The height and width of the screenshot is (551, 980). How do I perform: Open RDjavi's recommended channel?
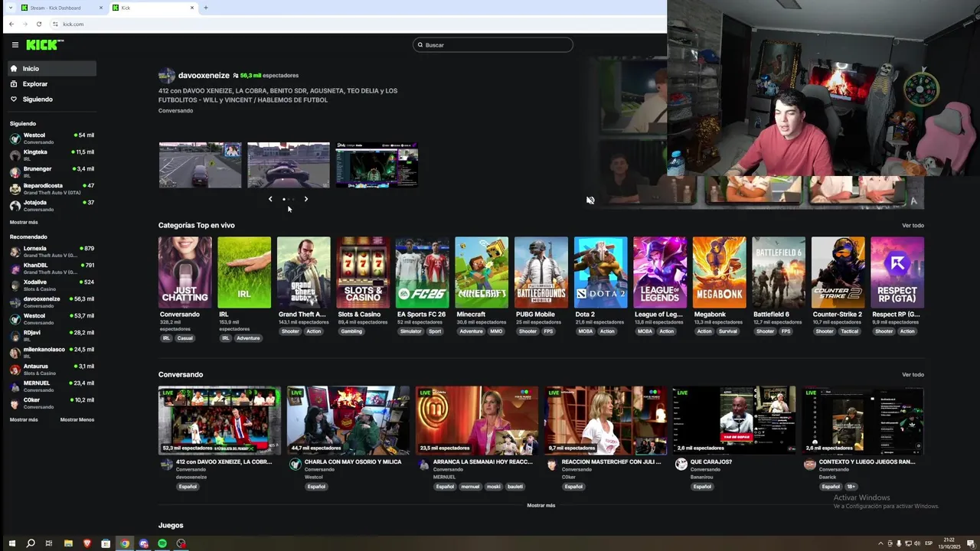pos(52,335)
